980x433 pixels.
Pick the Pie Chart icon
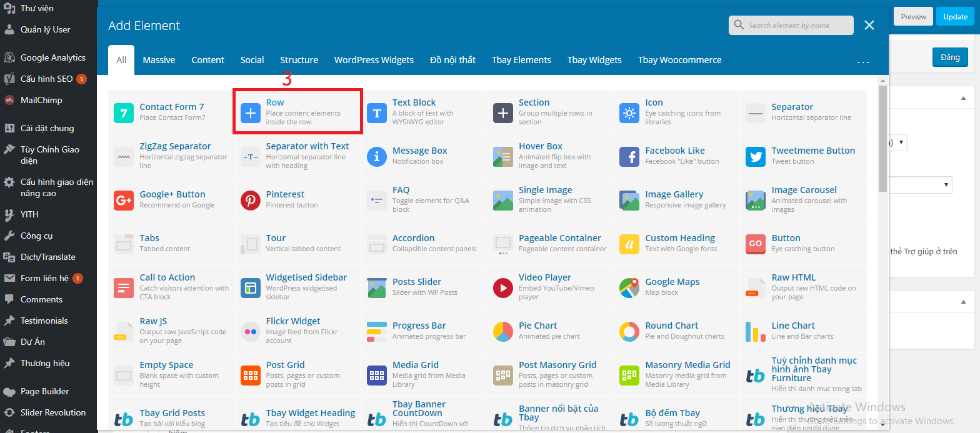click(x=503, y=332)
